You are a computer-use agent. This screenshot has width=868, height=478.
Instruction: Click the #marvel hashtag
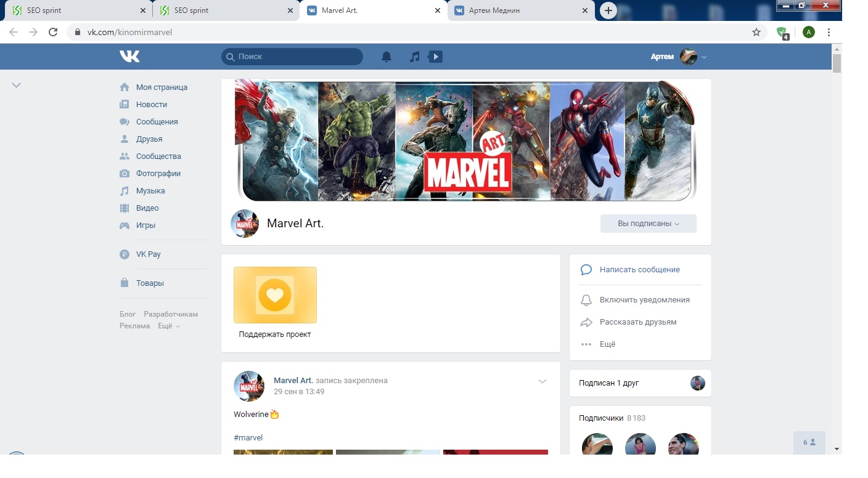(248, 438)
